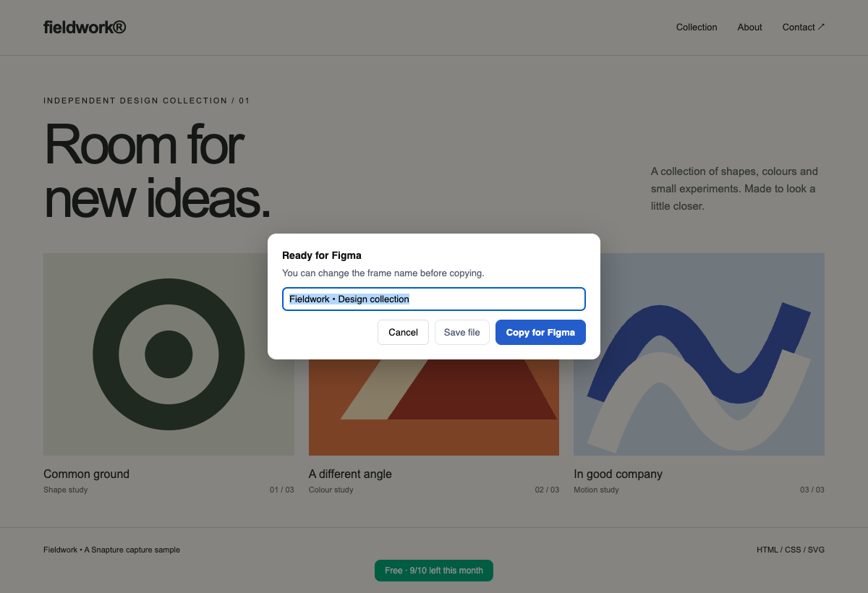Click the Copy for Figma button
Screen dimensions: 868x593
pos(540,332)
